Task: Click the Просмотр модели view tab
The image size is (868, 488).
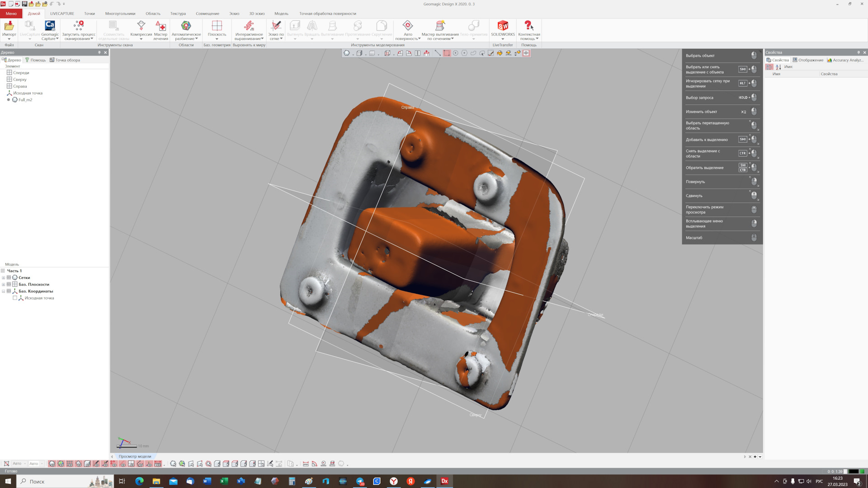Action: tap(135, 456)
